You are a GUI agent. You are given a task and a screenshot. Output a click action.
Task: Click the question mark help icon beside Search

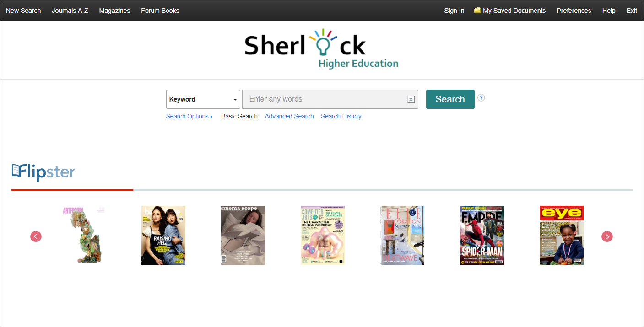481,97
